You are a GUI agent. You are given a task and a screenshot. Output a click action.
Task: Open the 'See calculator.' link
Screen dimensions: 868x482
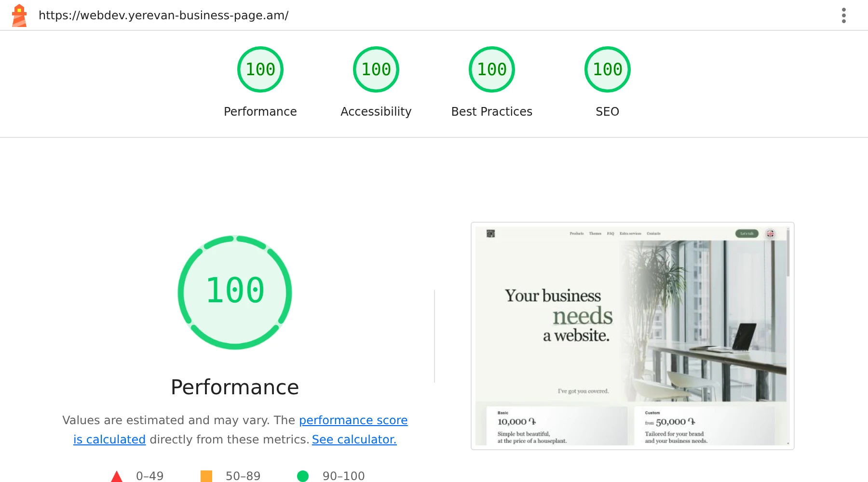pos(354,440)
